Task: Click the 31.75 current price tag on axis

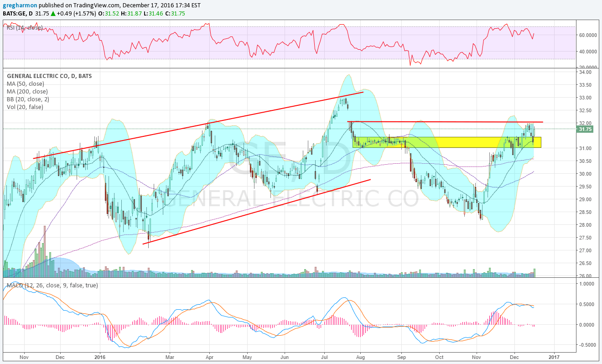Action: coord(585,129)
